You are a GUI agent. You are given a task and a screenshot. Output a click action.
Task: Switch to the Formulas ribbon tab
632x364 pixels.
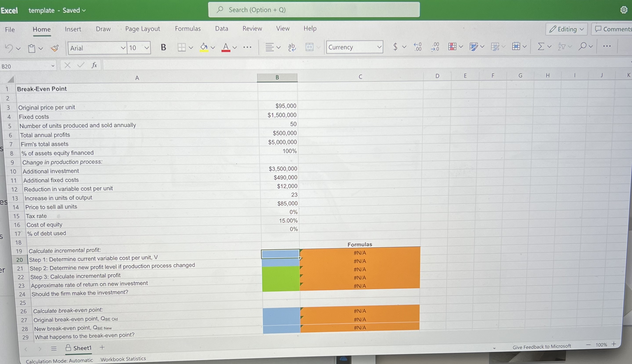[188, 29]
